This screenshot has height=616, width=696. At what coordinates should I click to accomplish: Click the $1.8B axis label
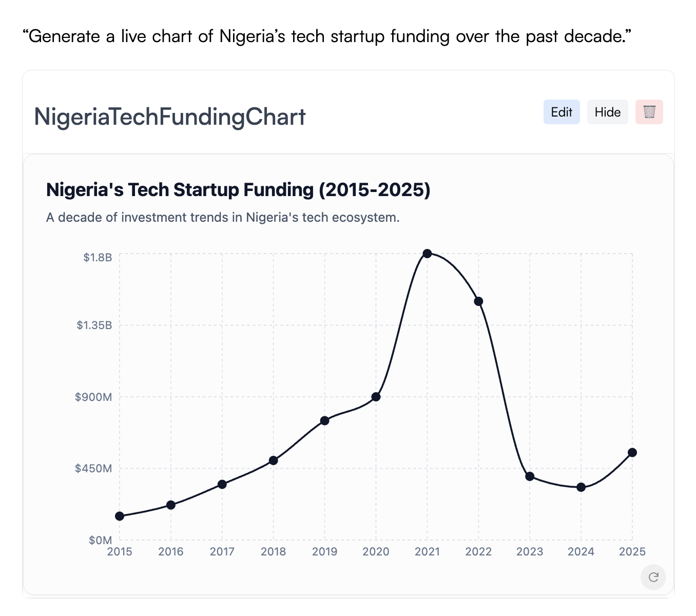pyautogui.click(x=98, y=257)
